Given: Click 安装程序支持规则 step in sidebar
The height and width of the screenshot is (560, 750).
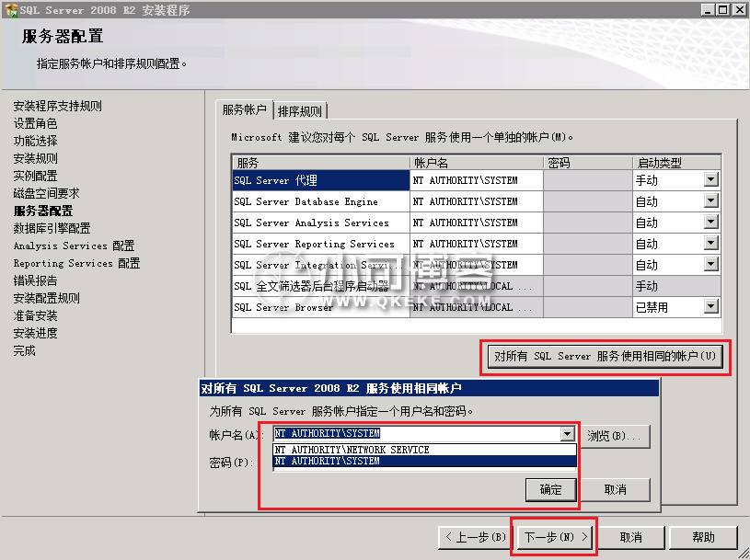Looking at the screenshot, I should (57, 106).
